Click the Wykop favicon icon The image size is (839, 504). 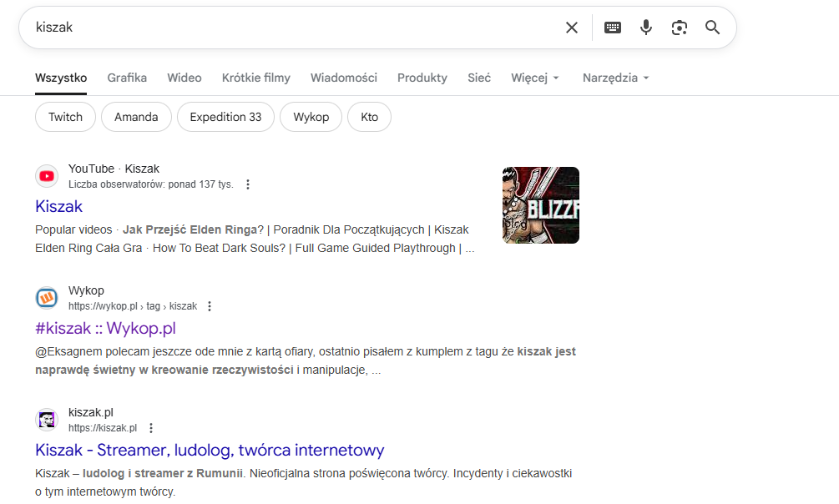pos(47,298)
